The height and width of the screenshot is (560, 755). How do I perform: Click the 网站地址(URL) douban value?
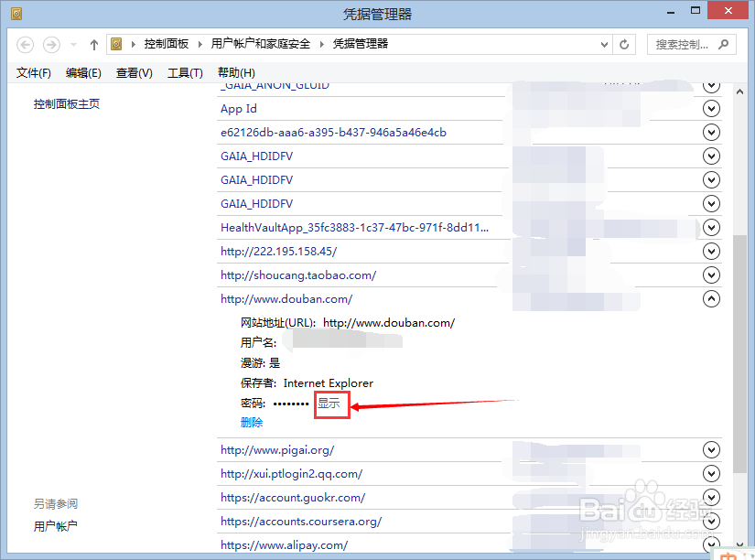(x=389, y=323)
